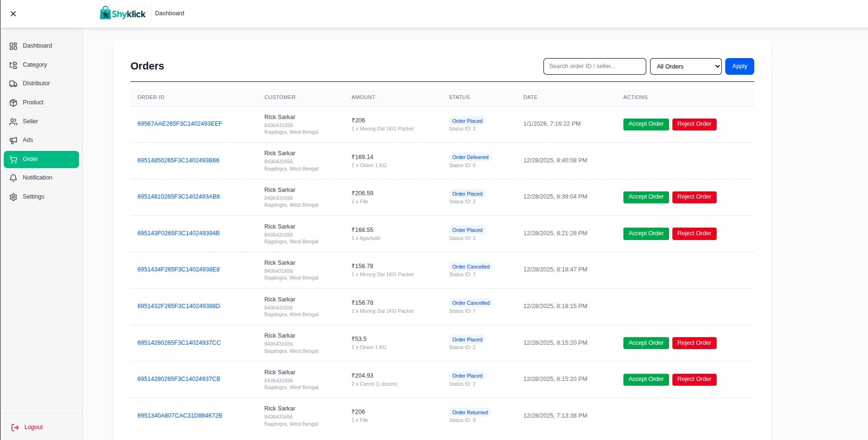Open order 69514850265F3C1402493B66 link
Viewport: 868px width, 440px height.
(x=178, y=160)
